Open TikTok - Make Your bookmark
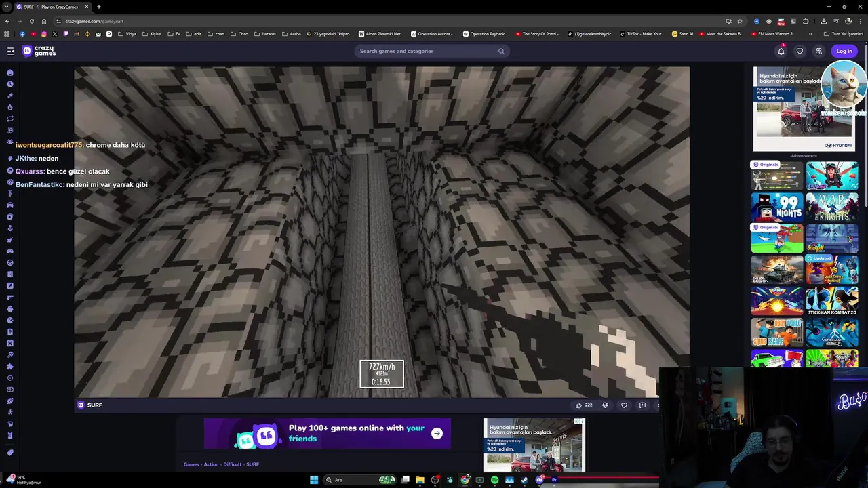Image resolution: width=868 pixels, height=488 pixels. [642, 34]
